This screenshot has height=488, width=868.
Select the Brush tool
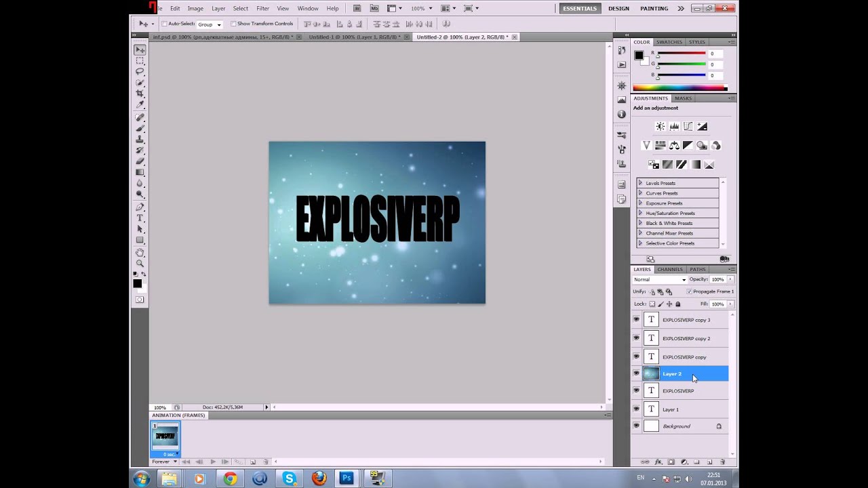click(x=140, y=128)
